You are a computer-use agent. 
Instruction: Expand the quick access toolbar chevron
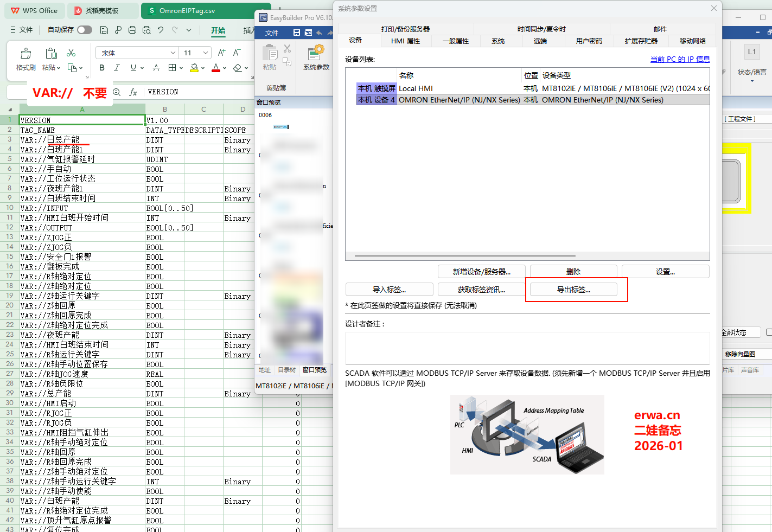(188, 30)
